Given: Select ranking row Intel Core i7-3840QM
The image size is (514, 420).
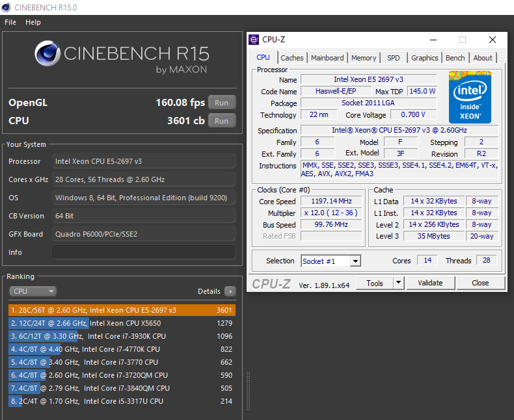Looking at the screenshot, I should click(122, 388).
